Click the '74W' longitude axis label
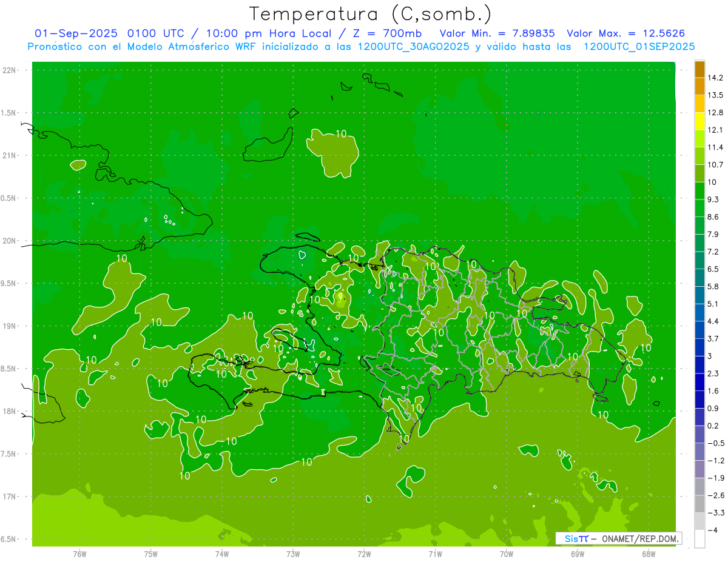The width and height of the screenshot is (728, 562). tap(222, 554)
